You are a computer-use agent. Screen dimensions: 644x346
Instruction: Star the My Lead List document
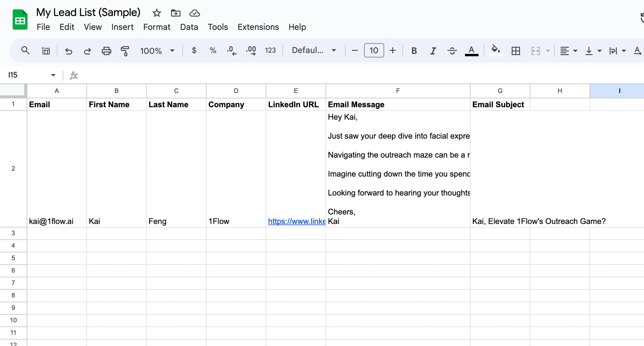(x=157, y=13)
